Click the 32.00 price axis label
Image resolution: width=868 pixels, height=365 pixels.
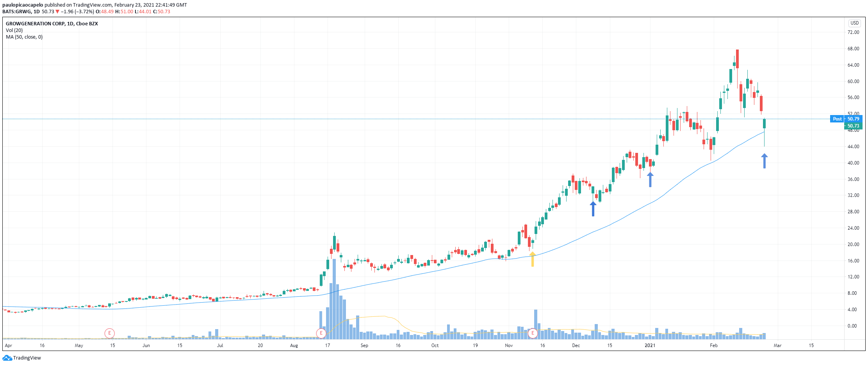[853, 195]
